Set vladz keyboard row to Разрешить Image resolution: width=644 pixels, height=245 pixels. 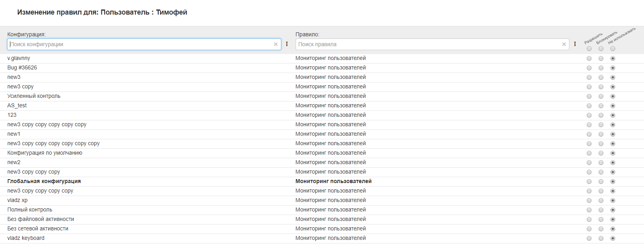point(589,238)
